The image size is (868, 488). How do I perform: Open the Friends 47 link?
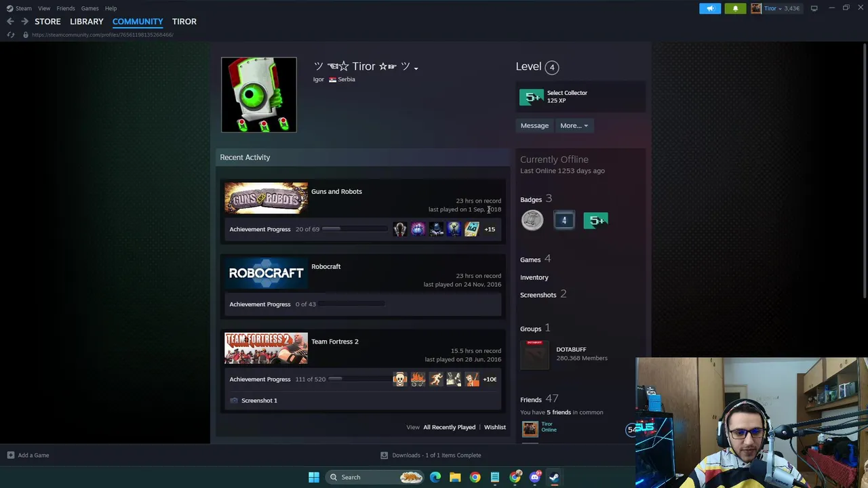point(539,399)
